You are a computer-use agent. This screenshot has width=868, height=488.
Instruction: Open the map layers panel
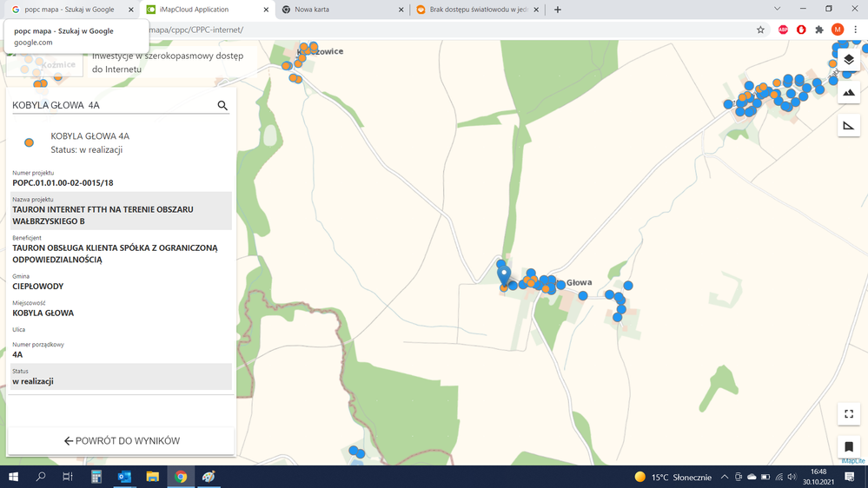[848, 60]
